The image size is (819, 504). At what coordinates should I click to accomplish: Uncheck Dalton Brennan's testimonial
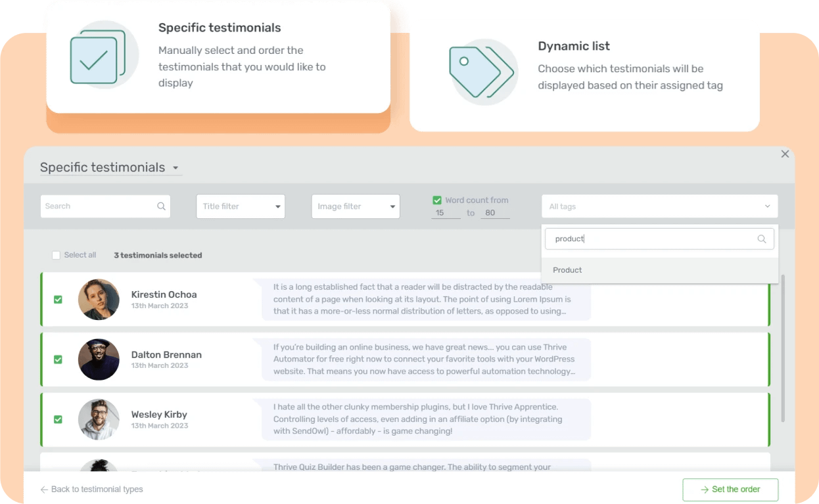pyautogui.click(x=58, y=359)
